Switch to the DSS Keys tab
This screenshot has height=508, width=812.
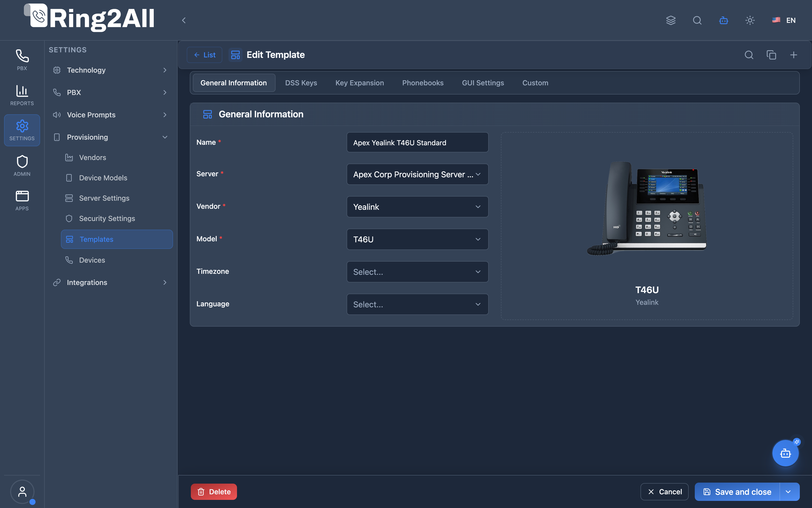click(x=301, y=83)
